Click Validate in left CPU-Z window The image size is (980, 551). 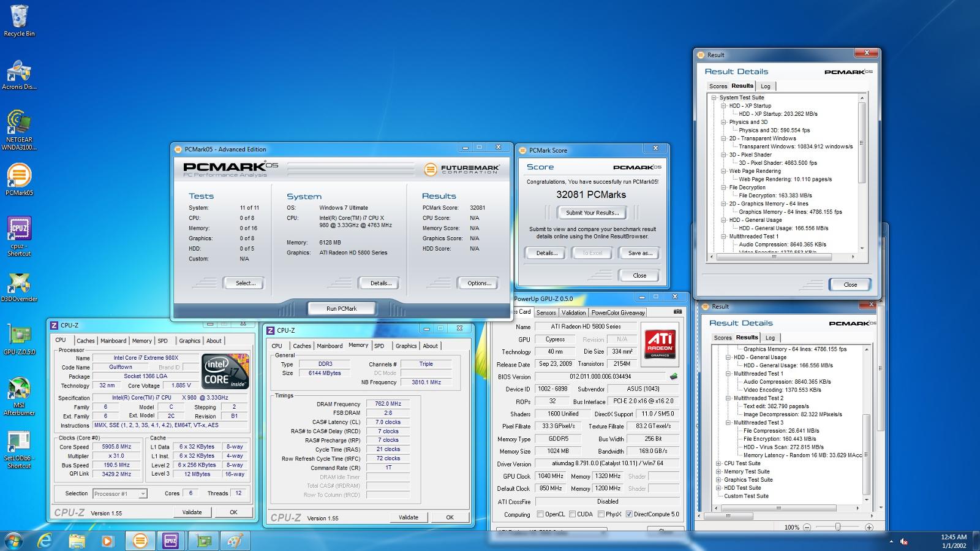pos(192,512)
